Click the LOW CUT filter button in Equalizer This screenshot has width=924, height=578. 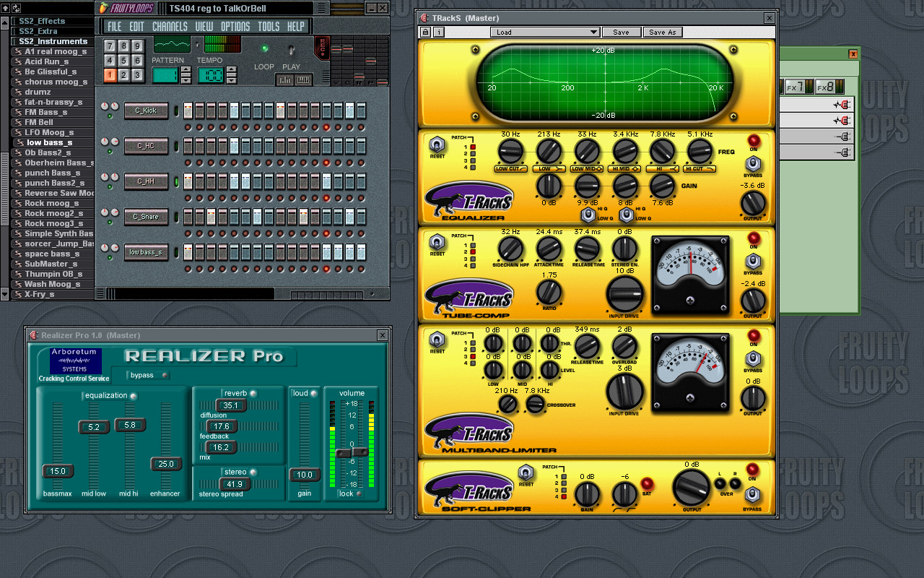(511, 168)
